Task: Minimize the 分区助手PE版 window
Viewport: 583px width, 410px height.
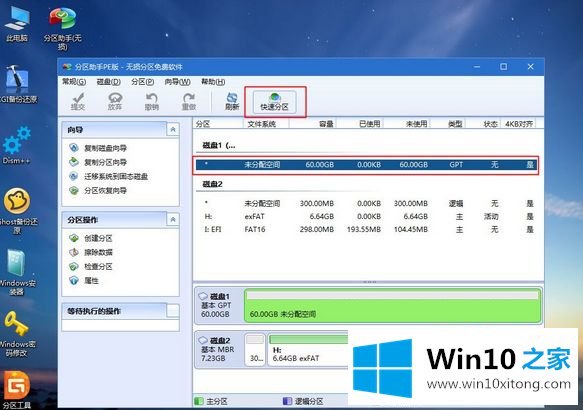Action: (477, 67)
